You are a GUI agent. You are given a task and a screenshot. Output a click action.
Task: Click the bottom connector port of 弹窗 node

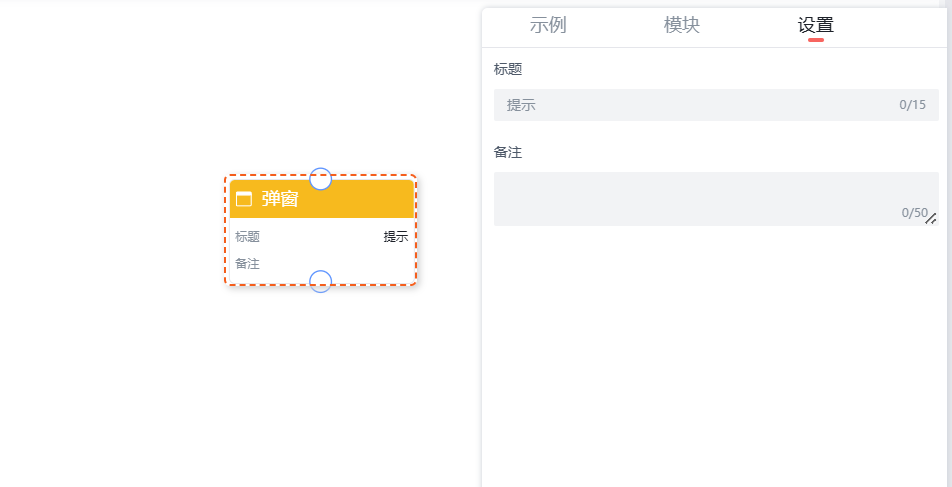320,282
